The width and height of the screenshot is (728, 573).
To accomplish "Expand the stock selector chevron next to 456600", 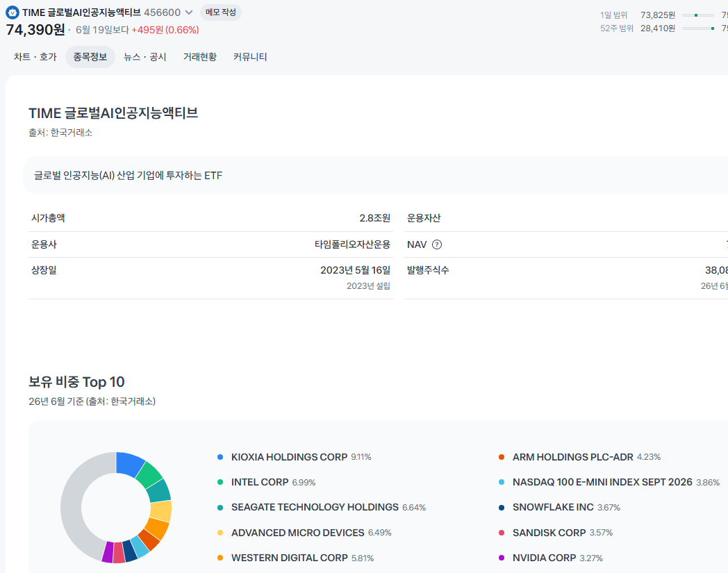I will [x=189, y=13].
